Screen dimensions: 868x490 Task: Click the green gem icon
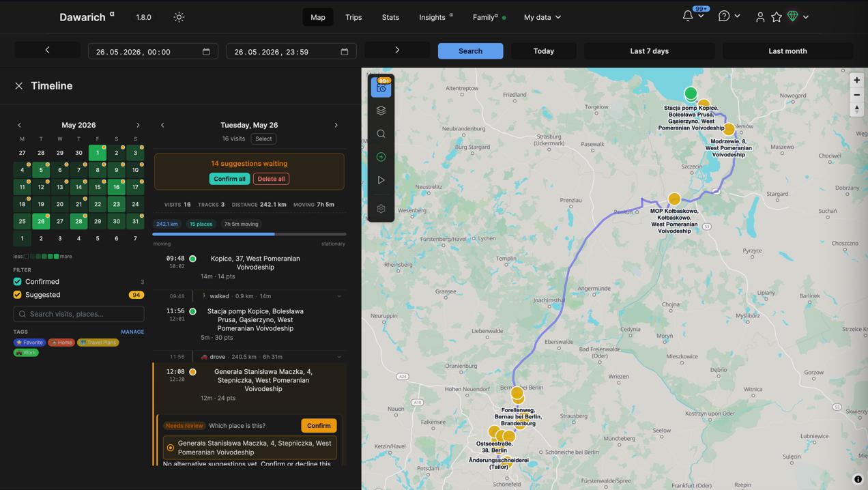793,16
